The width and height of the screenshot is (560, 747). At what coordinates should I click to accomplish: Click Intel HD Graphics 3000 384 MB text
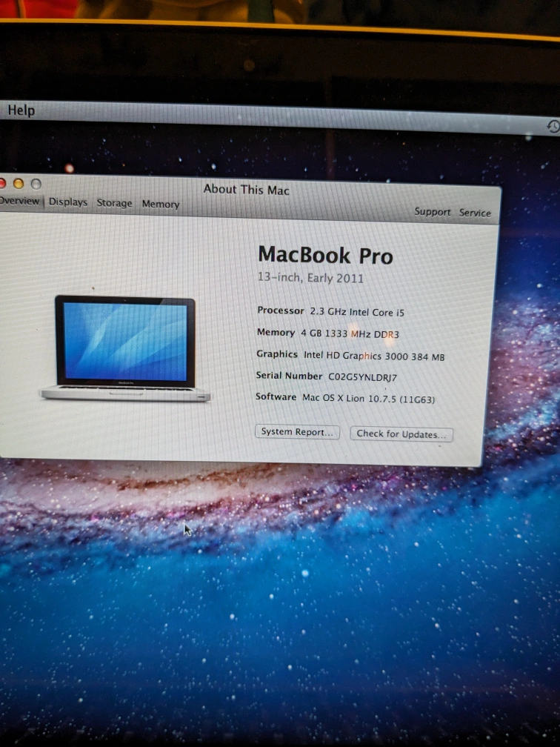pyautogui.click(x=374, y=356)
